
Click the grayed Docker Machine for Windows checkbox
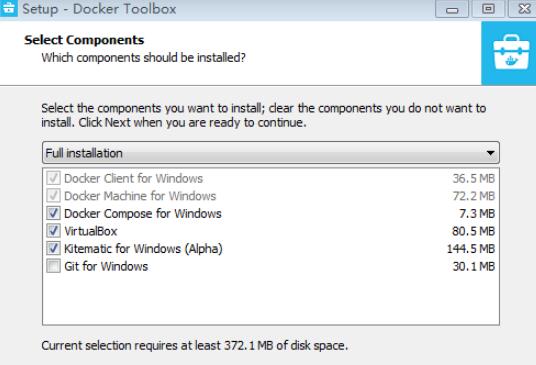click(x=53, y=196)
